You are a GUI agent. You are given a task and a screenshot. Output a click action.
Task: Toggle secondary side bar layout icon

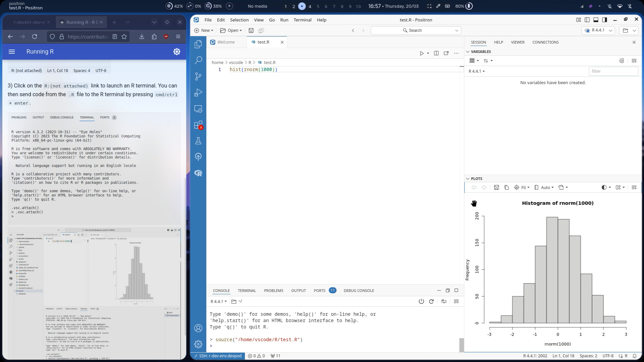(x=604, y=20)
